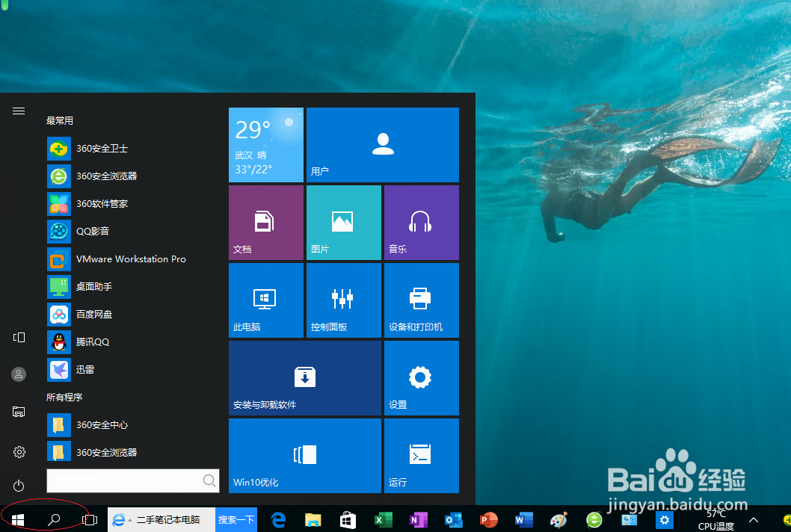Open Microsoft Edge on the taskbar
This screenshot has width=791, height=532.
277,519
